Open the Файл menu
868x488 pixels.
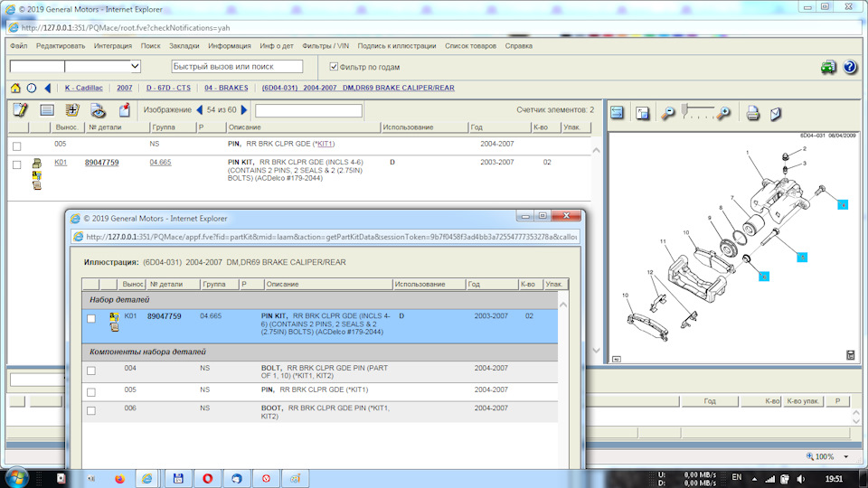pos(18,46)
